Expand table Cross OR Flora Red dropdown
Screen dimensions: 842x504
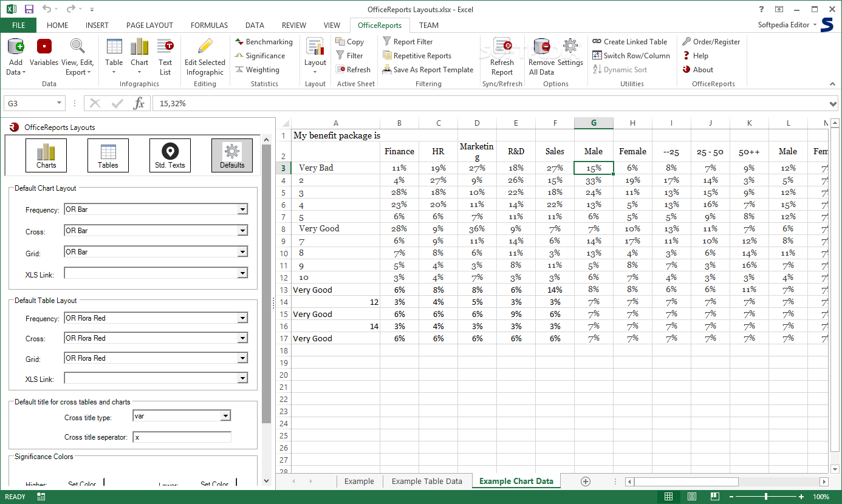(243, 338)
